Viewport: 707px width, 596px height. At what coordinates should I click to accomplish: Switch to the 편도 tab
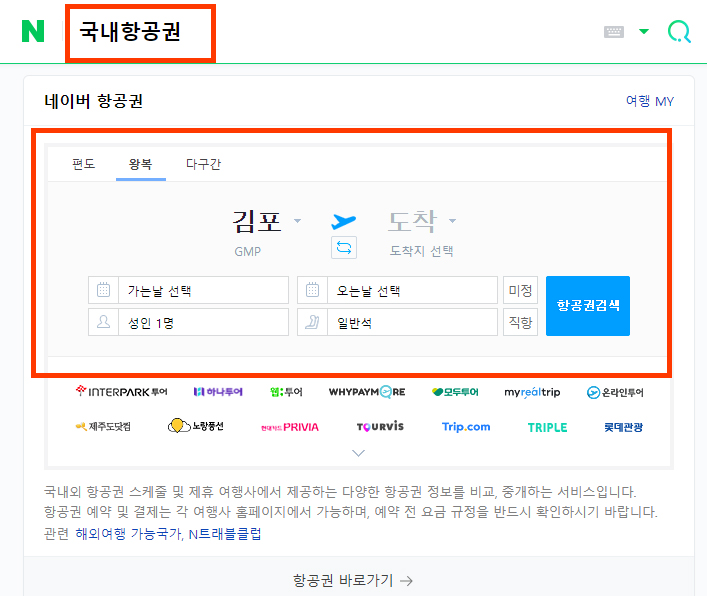tap(84, 164)
